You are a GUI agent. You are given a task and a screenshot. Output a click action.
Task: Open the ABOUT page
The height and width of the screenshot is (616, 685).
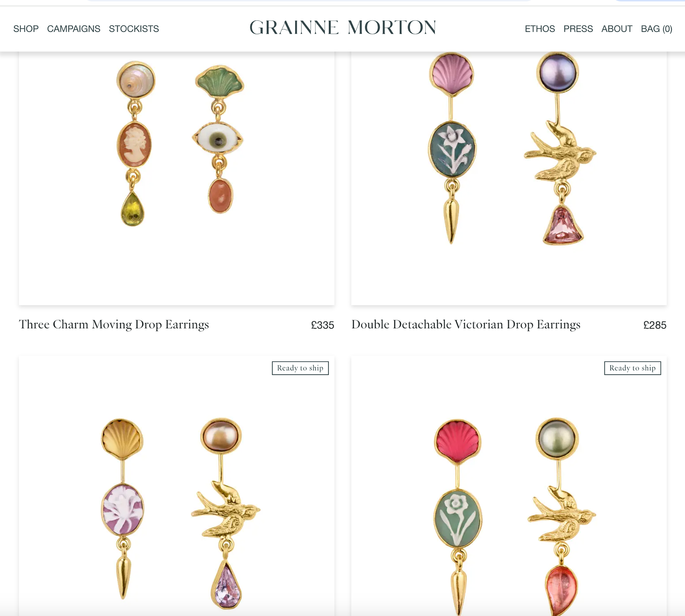(x=617, y=29)
